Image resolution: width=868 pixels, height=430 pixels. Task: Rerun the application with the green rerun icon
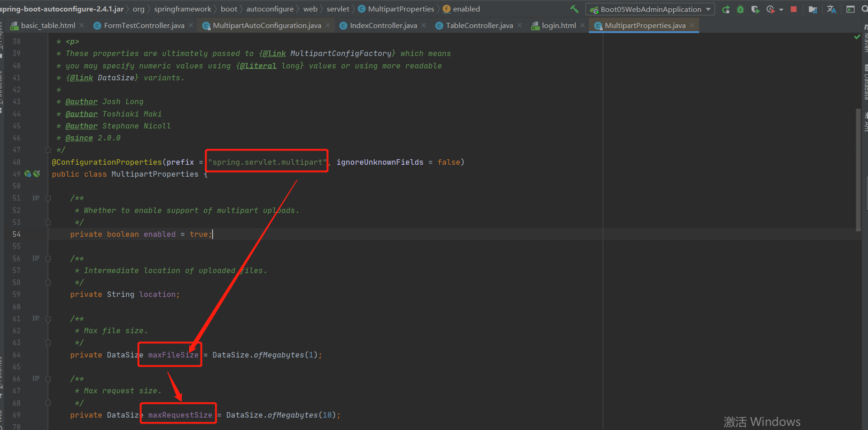726,9
